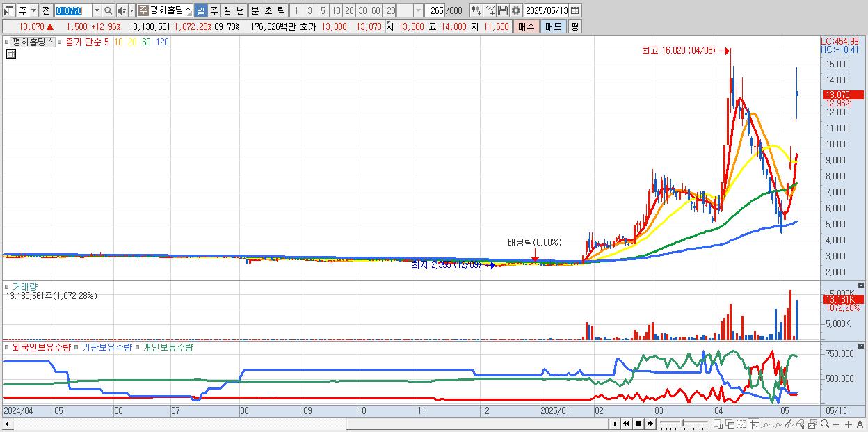Image resolution: width=868 pixels, height=432 pixels.
Task: Toggle the 주 button beside stock name
Action: [143, 10]
